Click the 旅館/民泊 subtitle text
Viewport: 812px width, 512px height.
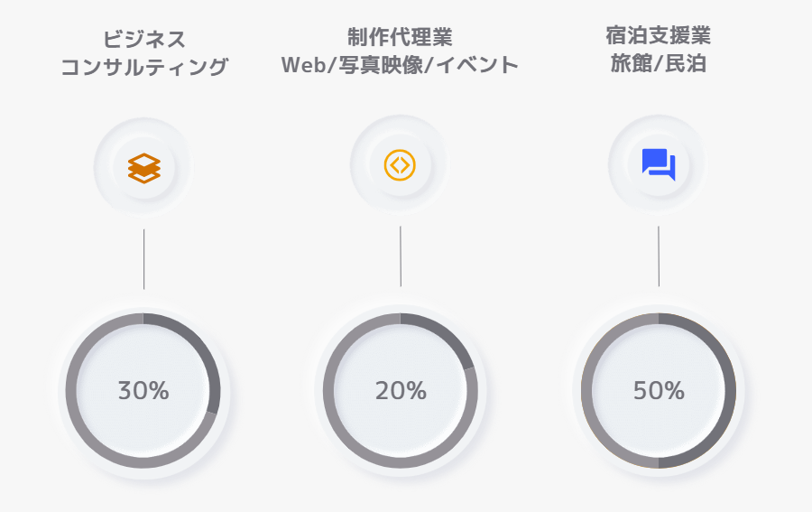(658, 65)
